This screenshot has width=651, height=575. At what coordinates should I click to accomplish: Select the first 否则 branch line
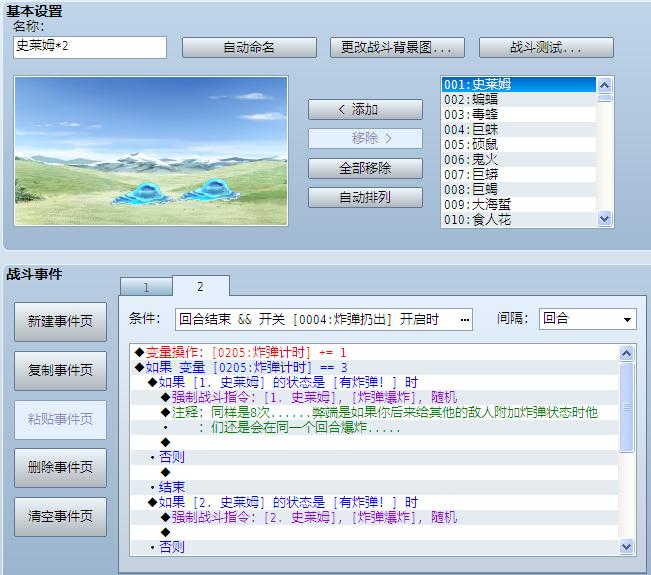click(375, 458)
